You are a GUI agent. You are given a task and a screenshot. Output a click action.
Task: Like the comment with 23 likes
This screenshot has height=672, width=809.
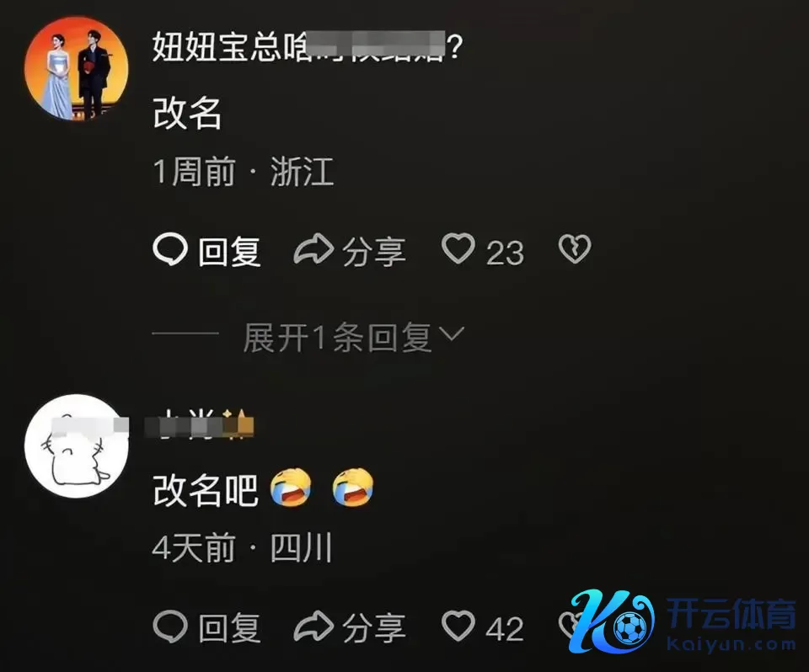458,249
